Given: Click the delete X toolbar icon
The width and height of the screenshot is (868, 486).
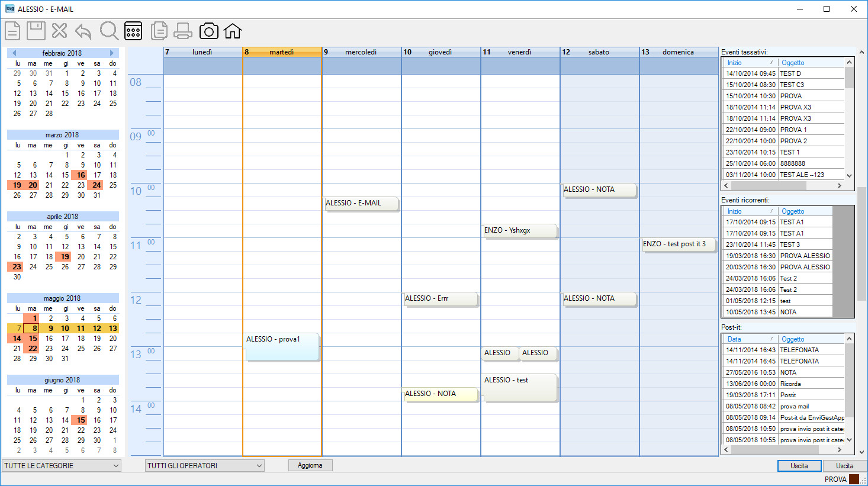Looking at the screenshot, I should pos(59,31).
